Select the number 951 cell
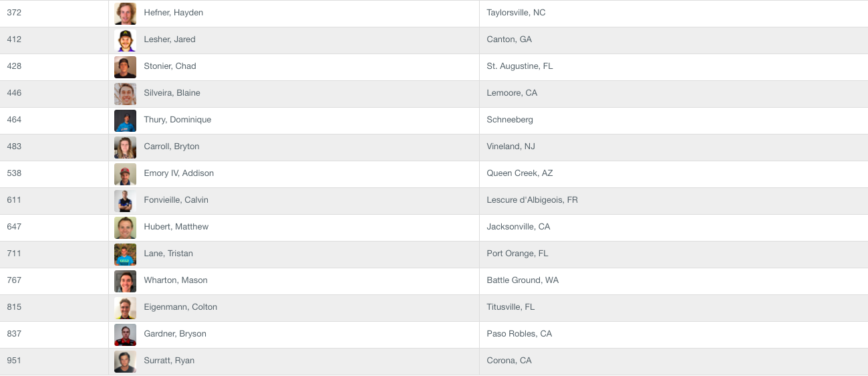The image size is (868, 376). pos(54,362)
